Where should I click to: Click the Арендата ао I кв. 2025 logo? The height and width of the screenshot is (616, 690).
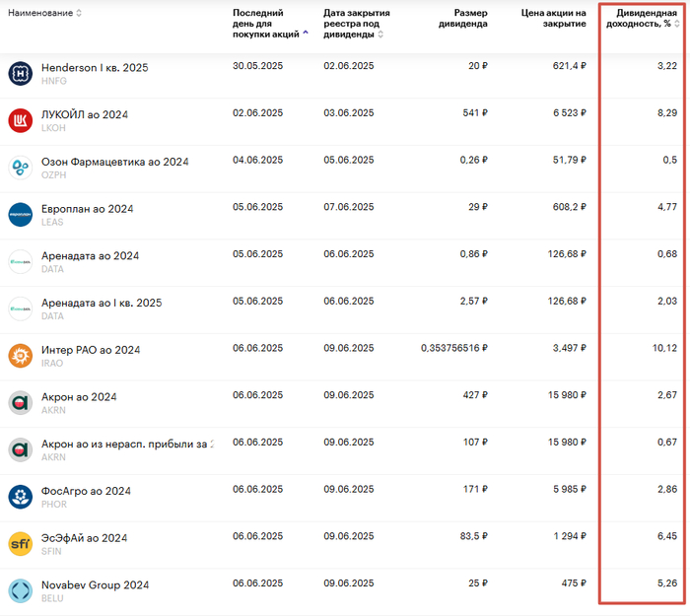(x=21, y=308)
